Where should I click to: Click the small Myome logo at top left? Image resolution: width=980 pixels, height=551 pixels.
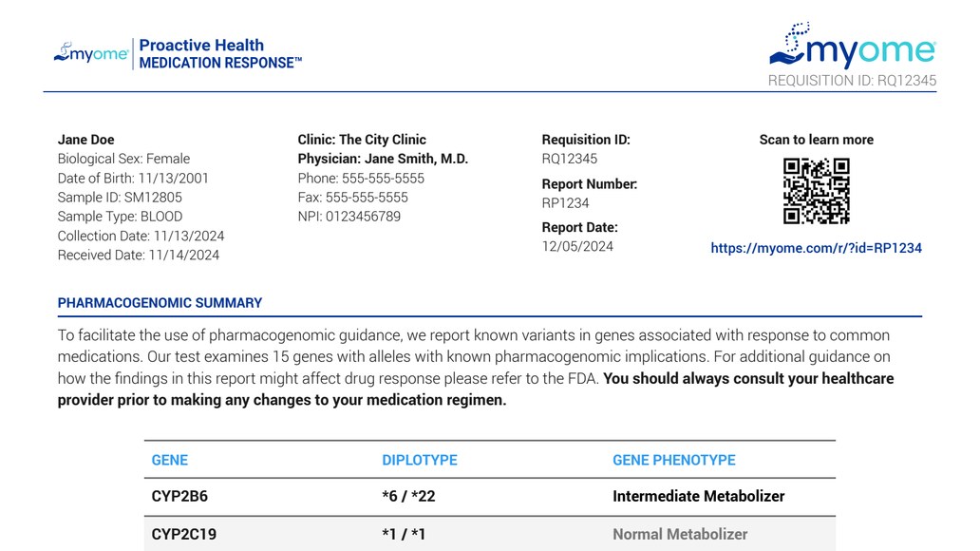91,53
